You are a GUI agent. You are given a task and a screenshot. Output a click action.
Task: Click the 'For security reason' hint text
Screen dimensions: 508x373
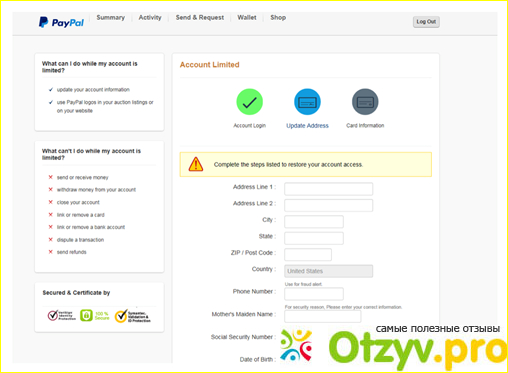[x=343, y=307]
